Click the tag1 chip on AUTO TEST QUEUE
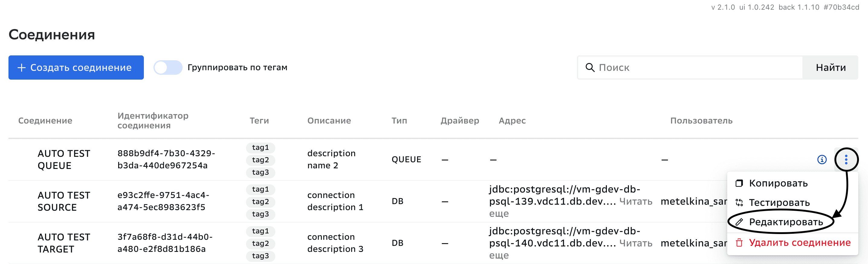 click(x=261, y=147)
